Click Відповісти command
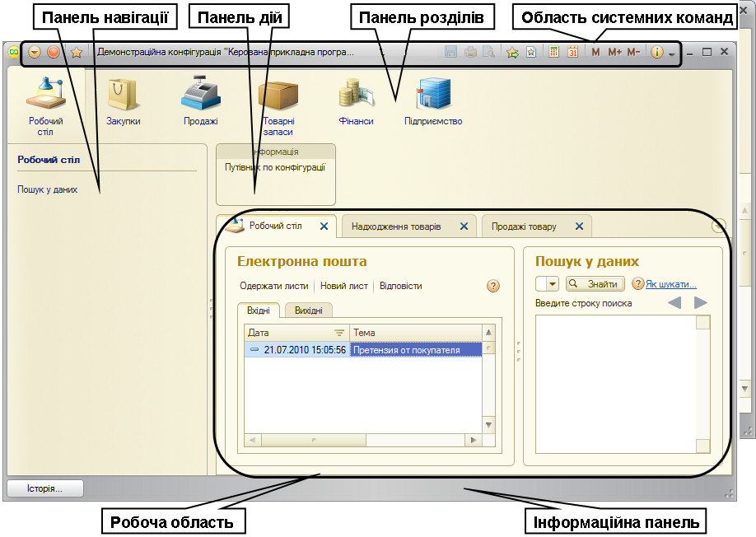 pyautogui.click(x=401, y=286)
